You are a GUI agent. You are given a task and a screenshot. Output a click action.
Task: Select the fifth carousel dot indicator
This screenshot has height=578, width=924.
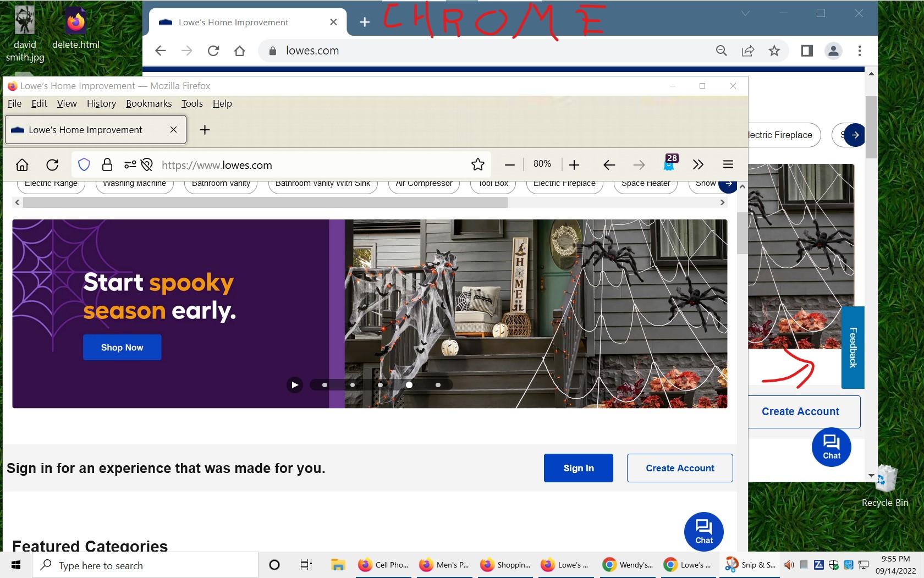click(x=438, y=385)
